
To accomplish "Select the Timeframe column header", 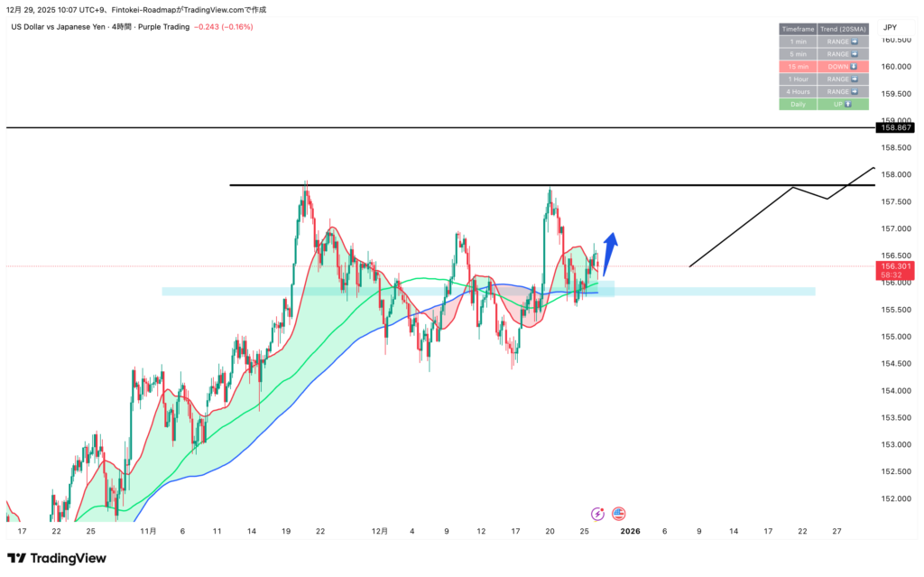I will point(798,29).
